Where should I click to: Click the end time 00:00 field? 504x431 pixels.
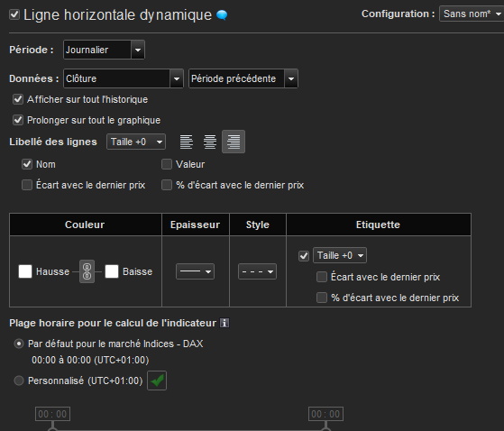325,414
